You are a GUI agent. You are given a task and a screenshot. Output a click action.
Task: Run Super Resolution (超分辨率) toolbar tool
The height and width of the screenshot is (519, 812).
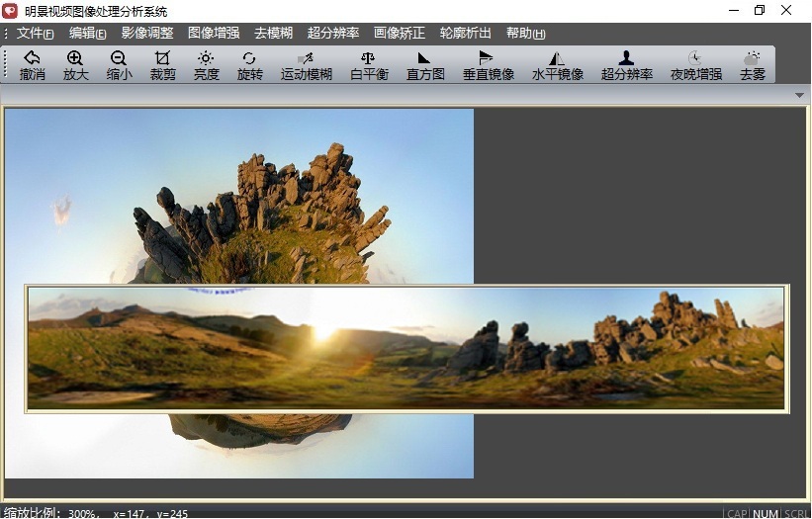point(626,65)
